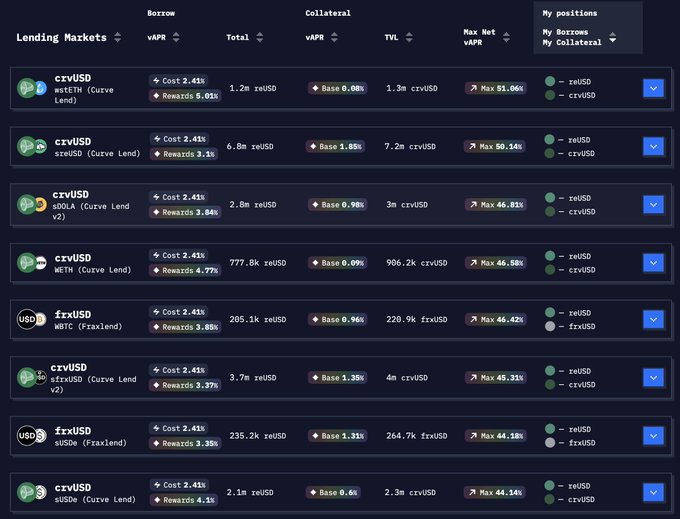Click the Collateral group header

pyautogui.click(x=328, y=13)
